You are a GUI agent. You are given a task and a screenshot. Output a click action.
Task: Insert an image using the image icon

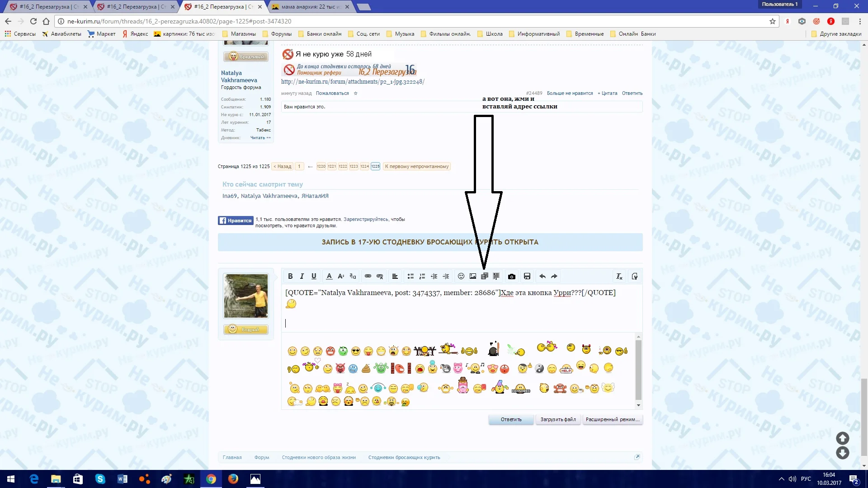tap(472, 276)
